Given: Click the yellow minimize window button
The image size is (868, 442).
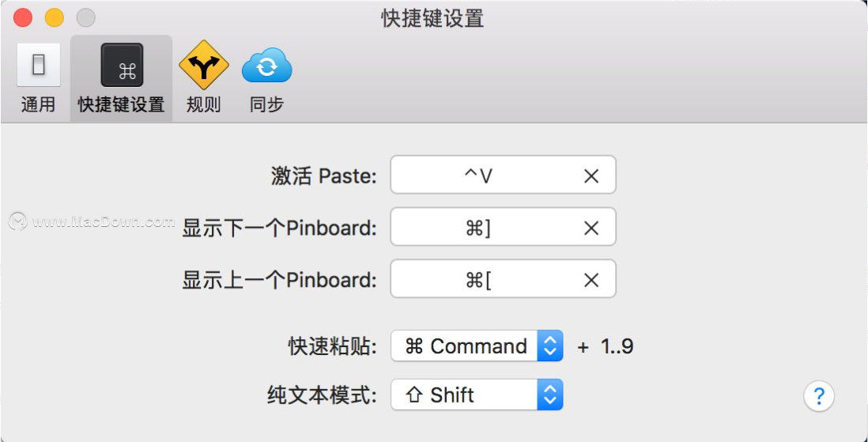Looking at the screenshot, I should coord(55,17).
